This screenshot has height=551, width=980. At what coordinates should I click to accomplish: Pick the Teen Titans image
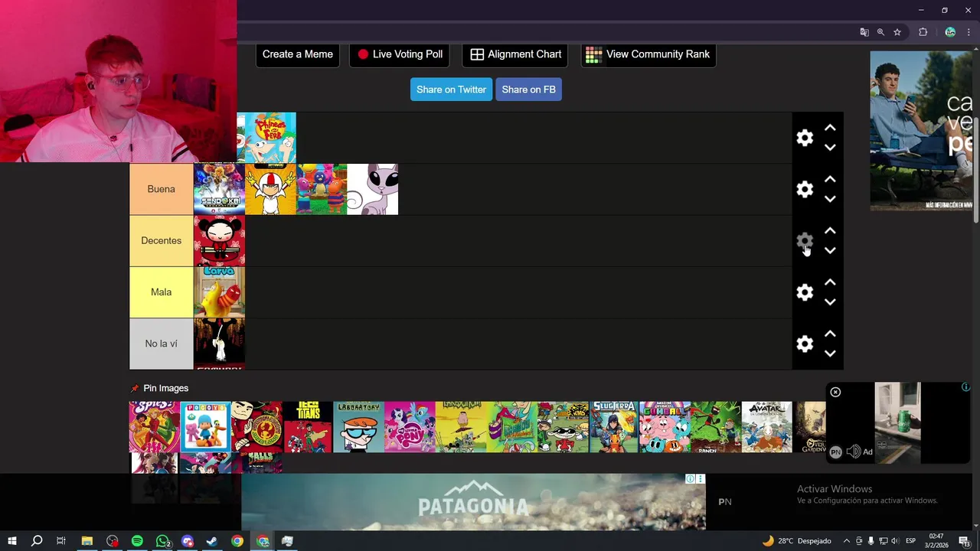307,427
